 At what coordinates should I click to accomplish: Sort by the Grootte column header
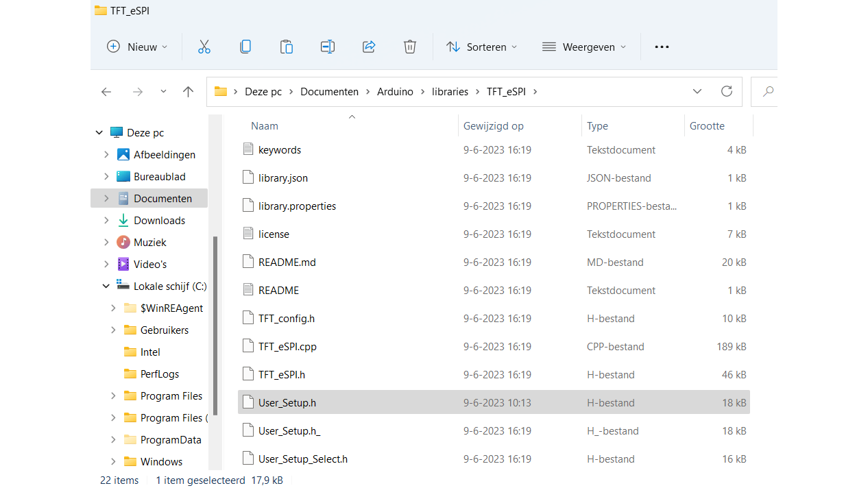tap(707, 126)
